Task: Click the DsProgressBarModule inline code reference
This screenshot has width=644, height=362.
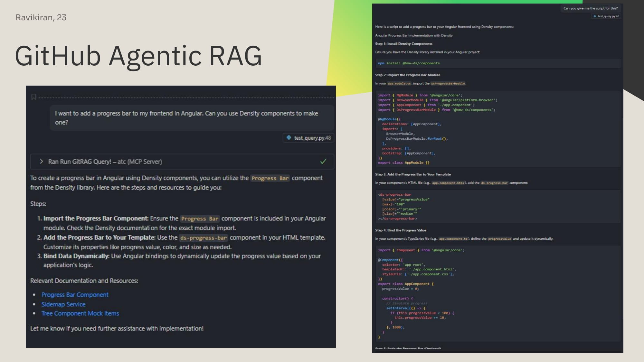Action: tap(448, 84)
